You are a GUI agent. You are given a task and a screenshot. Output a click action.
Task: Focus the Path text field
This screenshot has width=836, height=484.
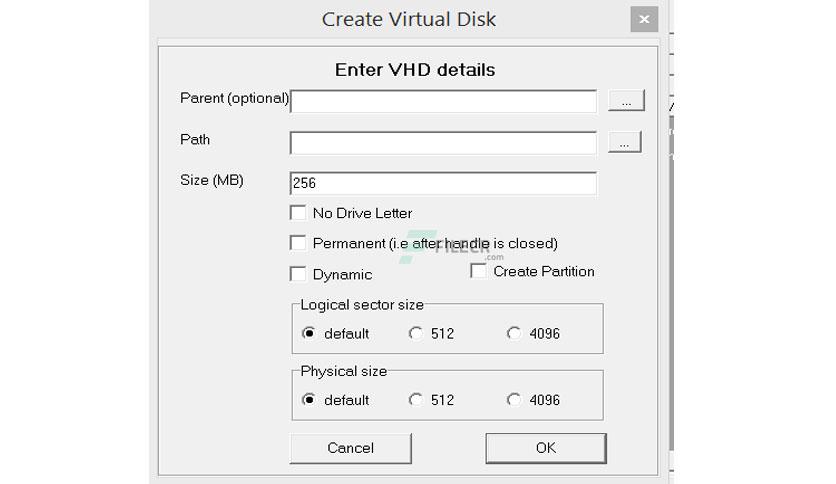[444, 143]
